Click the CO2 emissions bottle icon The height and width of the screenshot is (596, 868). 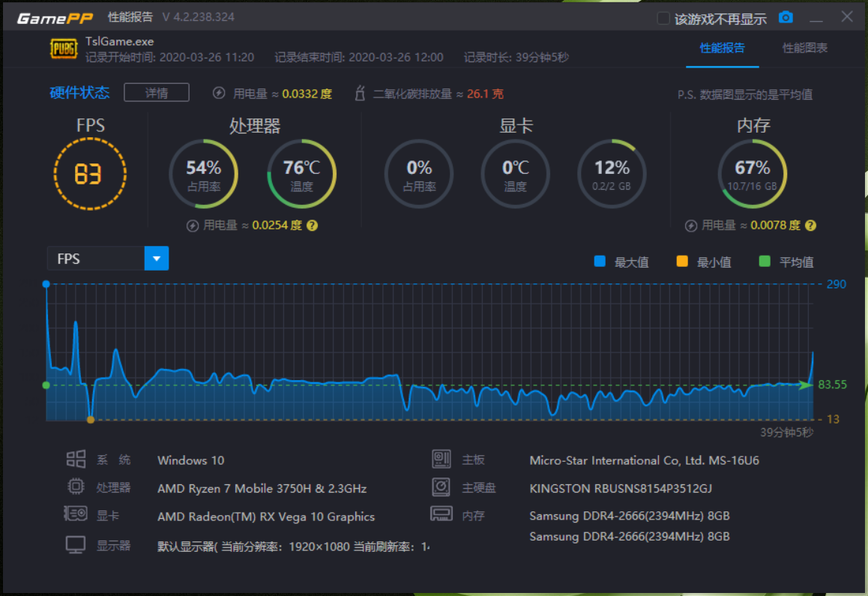359,94
